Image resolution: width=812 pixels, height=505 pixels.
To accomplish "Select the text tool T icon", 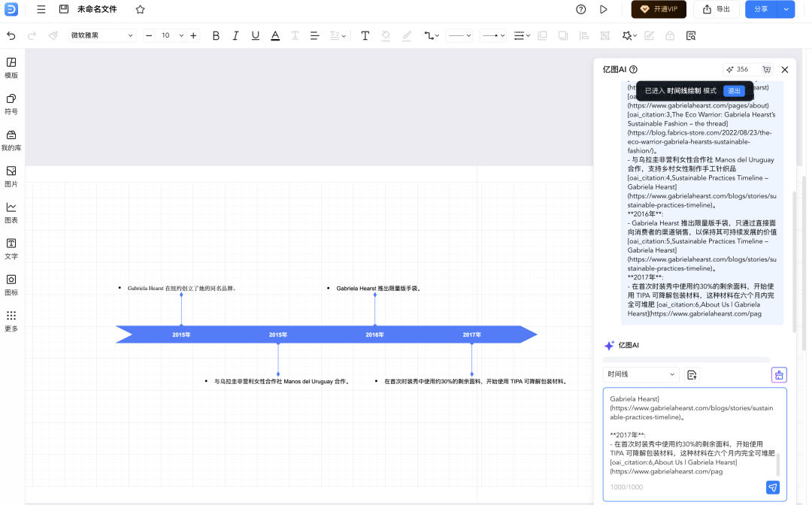I will pyautogui.click(x=365, y=36).
